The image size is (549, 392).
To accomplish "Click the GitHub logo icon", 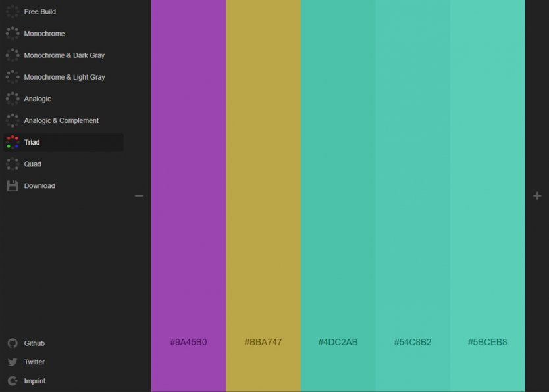I will (12, 343).
